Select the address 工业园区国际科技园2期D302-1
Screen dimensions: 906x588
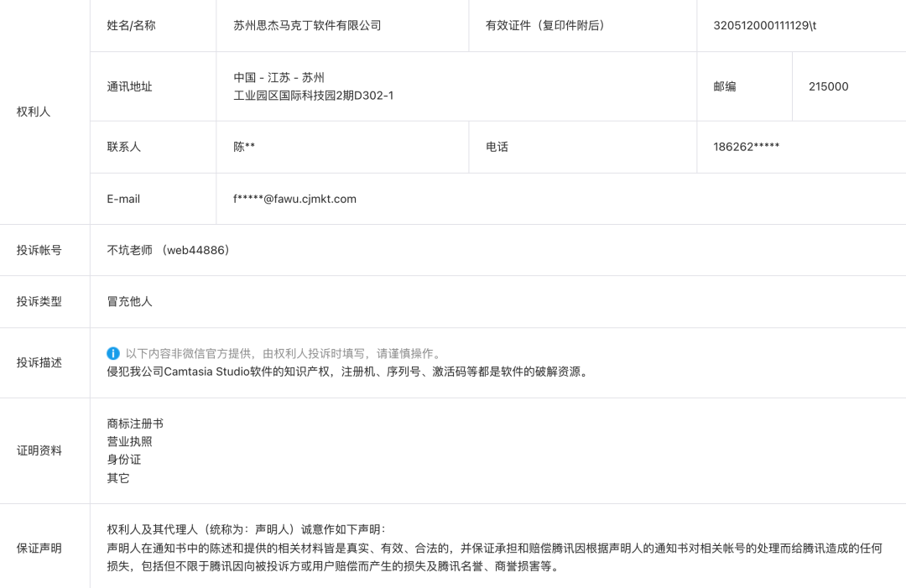click(x=314, y=96)
